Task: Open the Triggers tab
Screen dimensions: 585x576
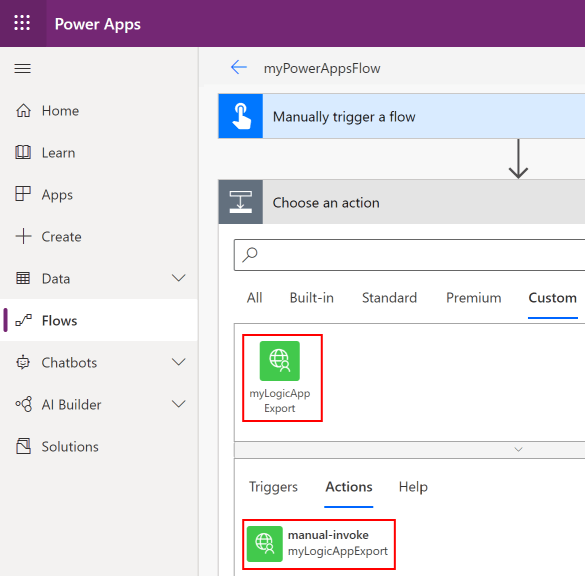Action: pyautogui.click(x=273, y=487)
